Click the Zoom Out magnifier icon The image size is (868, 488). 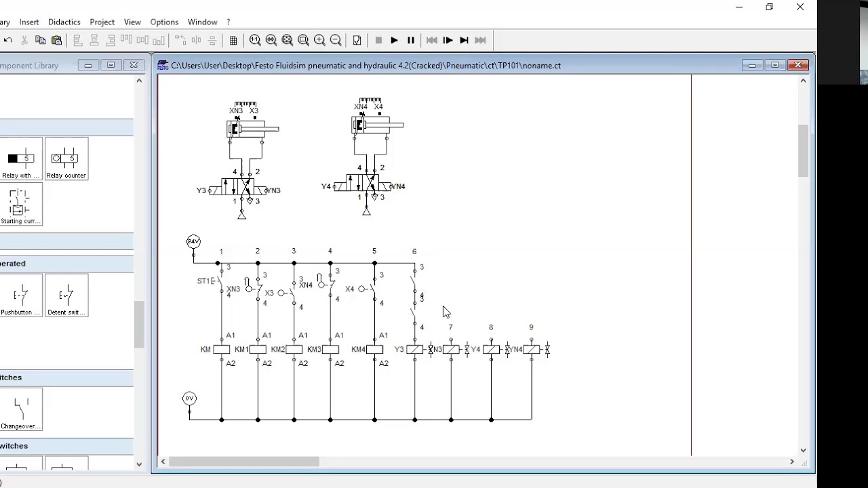coord(336,41)
